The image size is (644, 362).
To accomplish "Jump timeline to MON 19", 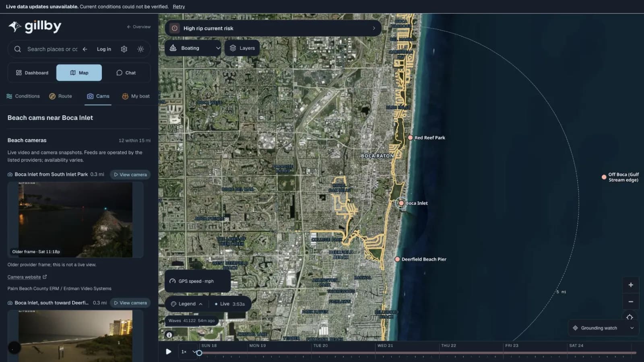I will tap(258, 346).
